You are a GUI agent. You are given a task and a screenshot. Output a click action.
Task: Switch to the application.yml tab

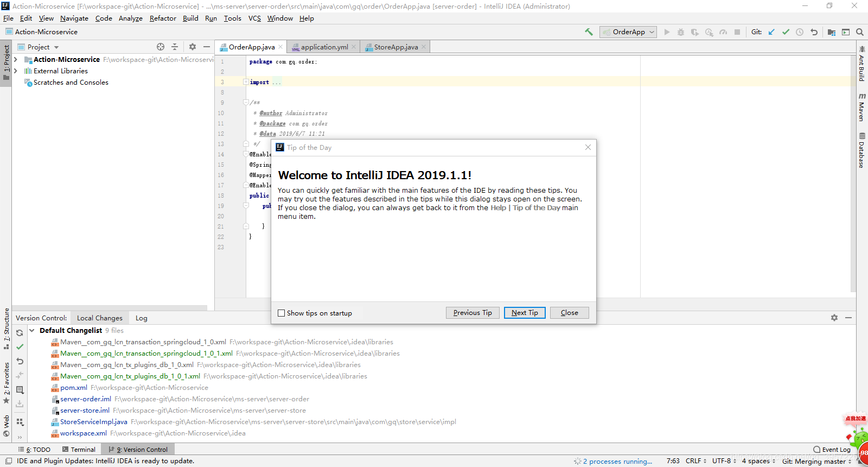[324, 47]
